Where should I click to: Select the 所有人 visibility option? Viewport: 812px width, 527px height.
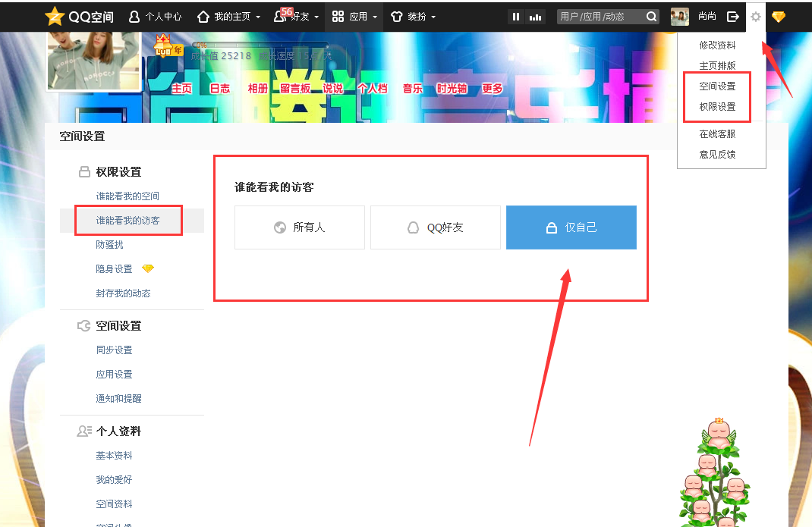(x=299, y=227)
